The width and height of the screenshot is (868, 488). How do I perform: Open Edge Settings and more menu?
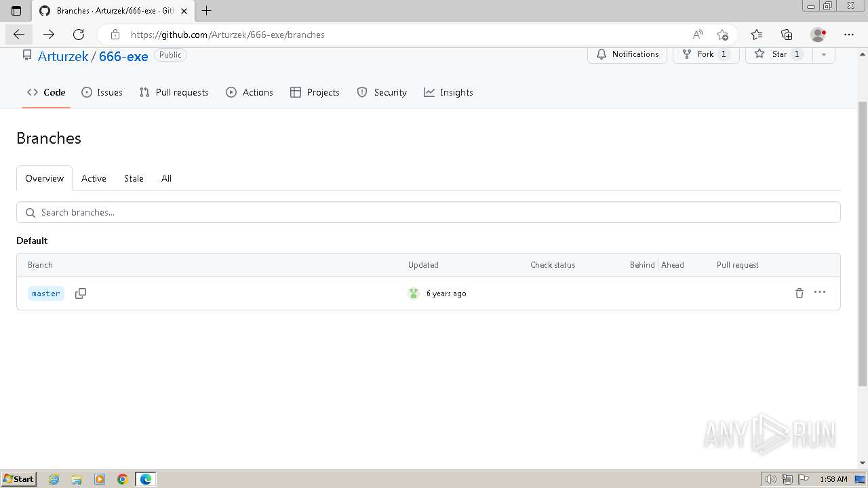(x=849, y=35)
